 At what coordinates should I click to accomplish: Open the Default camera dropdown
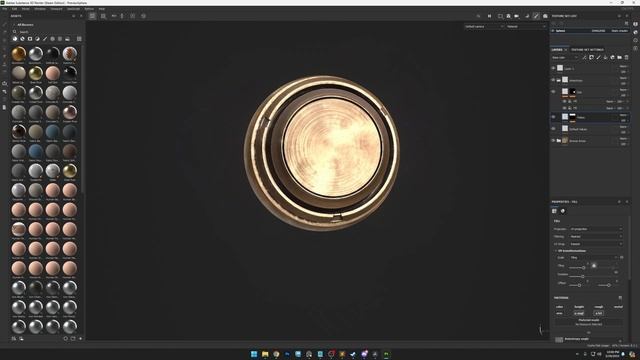(x=484, y=27)
